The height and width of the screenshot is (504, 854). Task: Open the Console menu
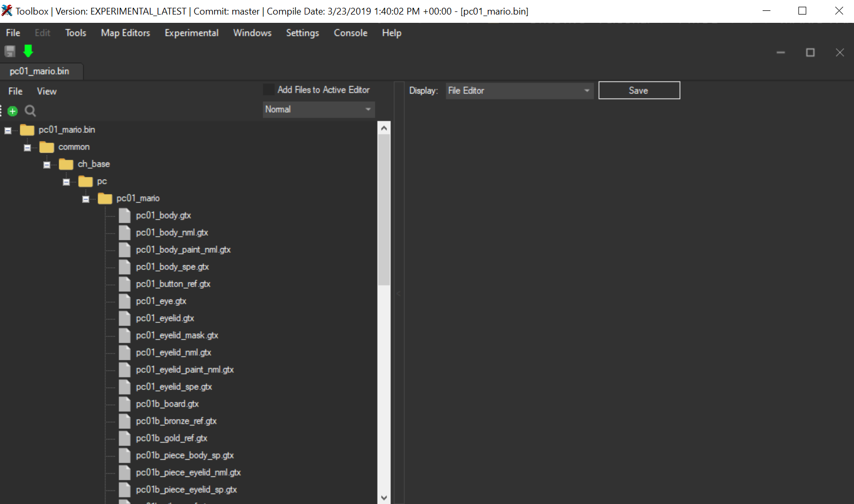point(350,33)
